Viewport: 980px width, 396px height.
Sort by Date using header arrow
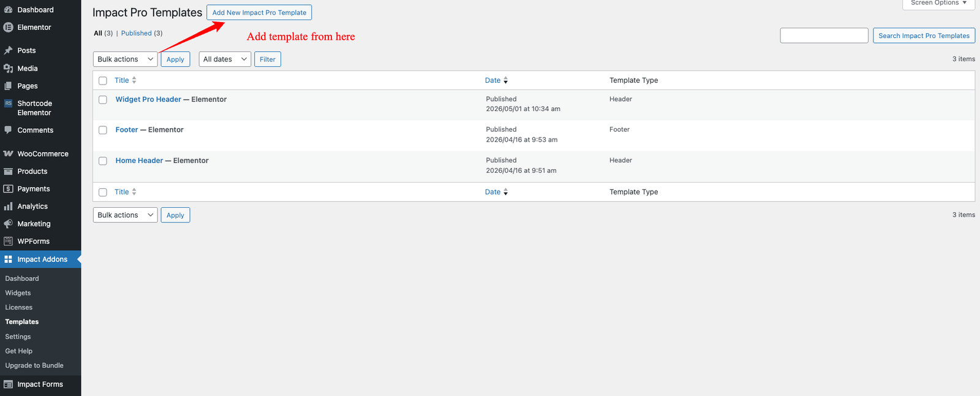click(x=505, y=80)
